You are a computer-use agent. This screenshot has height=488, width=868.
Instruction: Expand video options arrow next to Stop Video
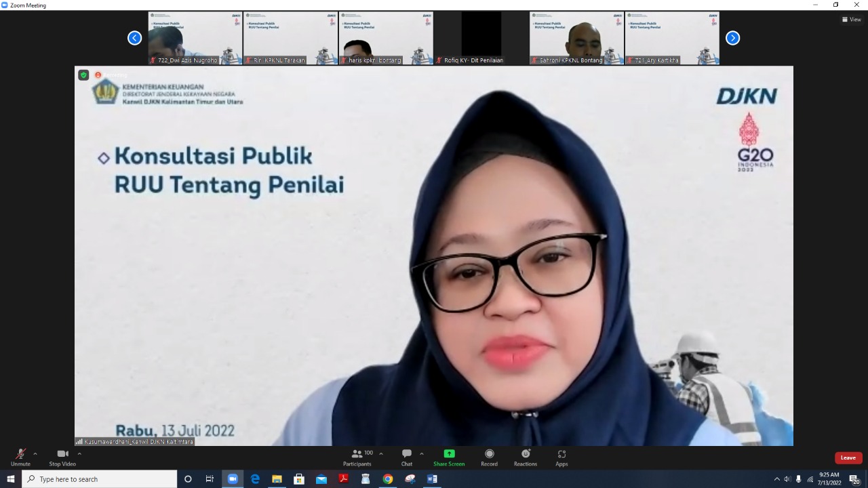tap(79, 453)
